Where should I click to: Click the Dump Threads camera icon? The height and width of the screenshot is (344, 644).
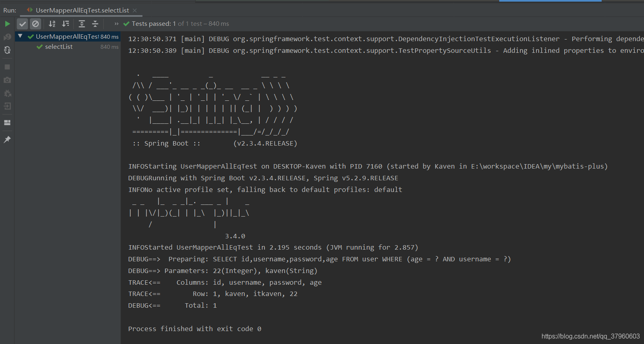coord(7,80)
